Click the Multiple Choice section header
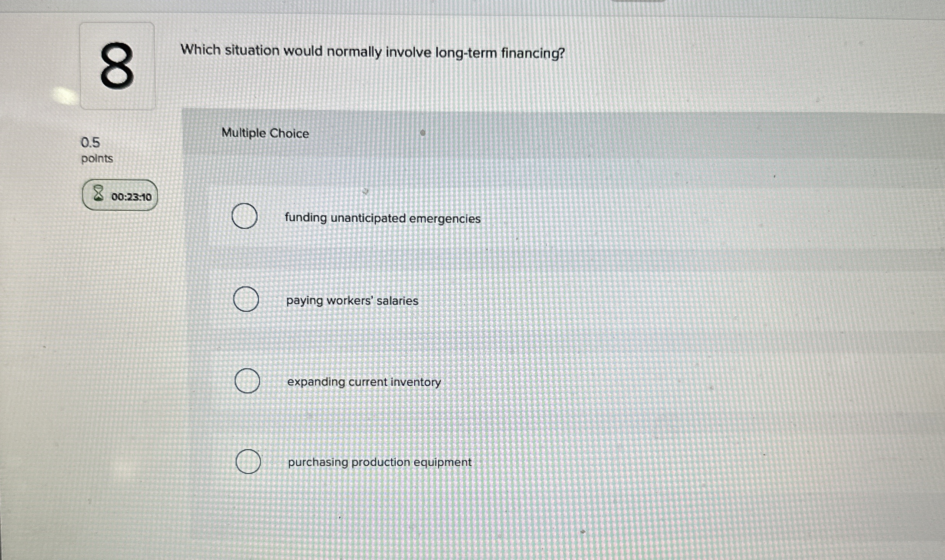Screen dimensions: 945x560 [x=265, y=133]
